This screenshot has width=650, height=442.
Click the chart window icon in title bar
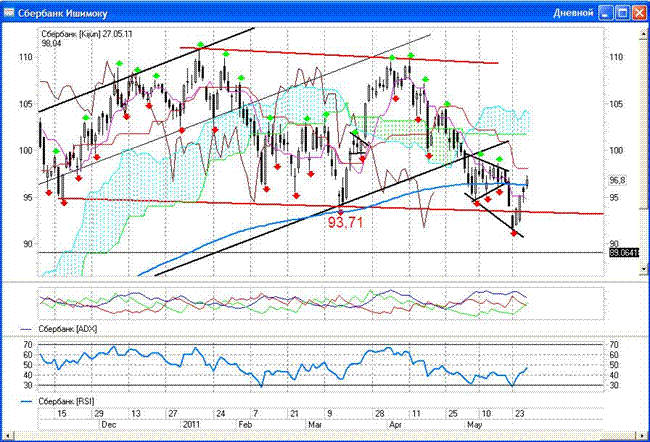click(x=9, y=13)
